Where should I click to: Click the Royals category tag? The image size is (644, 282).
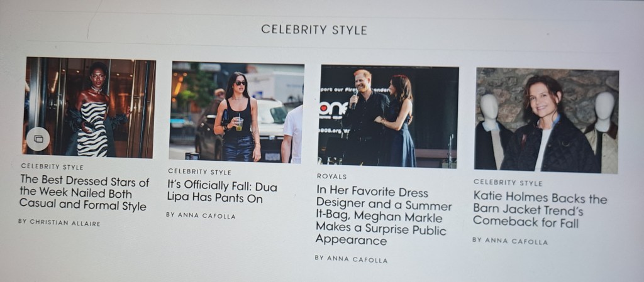tap(331, 176)
